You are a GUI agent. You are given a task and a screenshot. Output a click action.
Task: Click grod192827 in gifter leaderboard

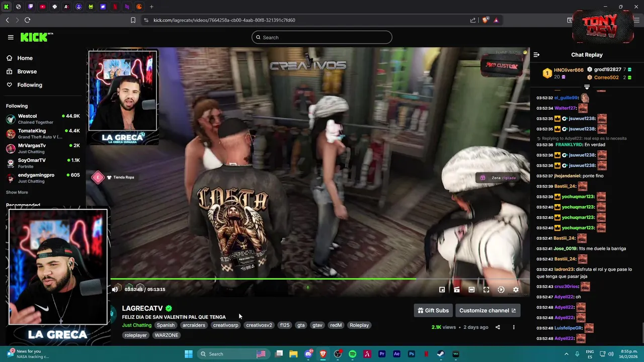(x=609, y=69)
